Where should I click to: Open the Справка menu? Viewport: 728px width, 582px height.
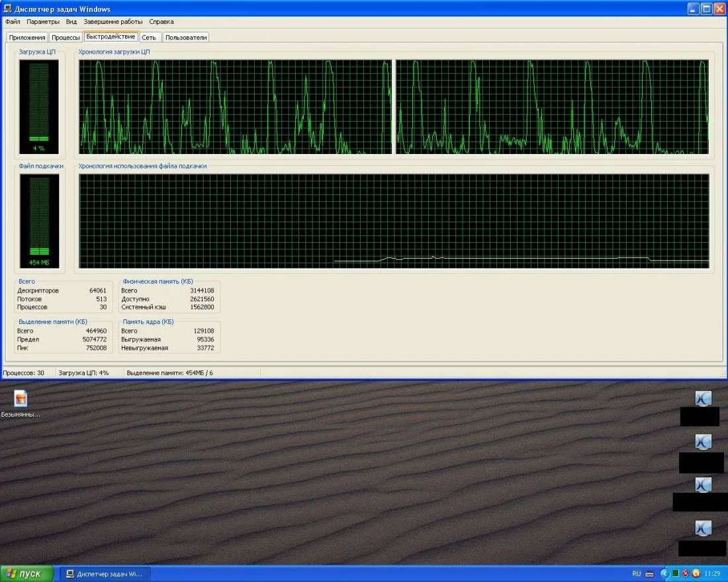pyautogui.click(x=161, y=22)
